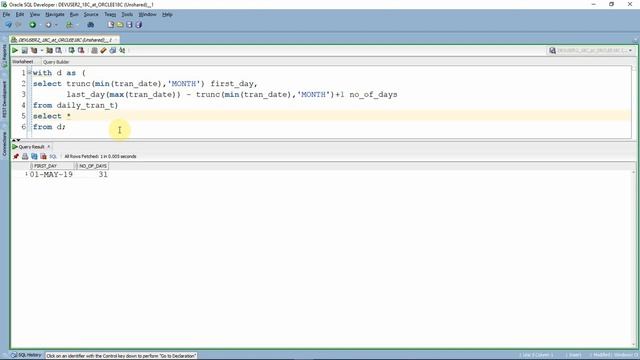Click the Unshared SQL Worksheet icon
Viewport: 640px width, 360px height.
tap(94, 51)
